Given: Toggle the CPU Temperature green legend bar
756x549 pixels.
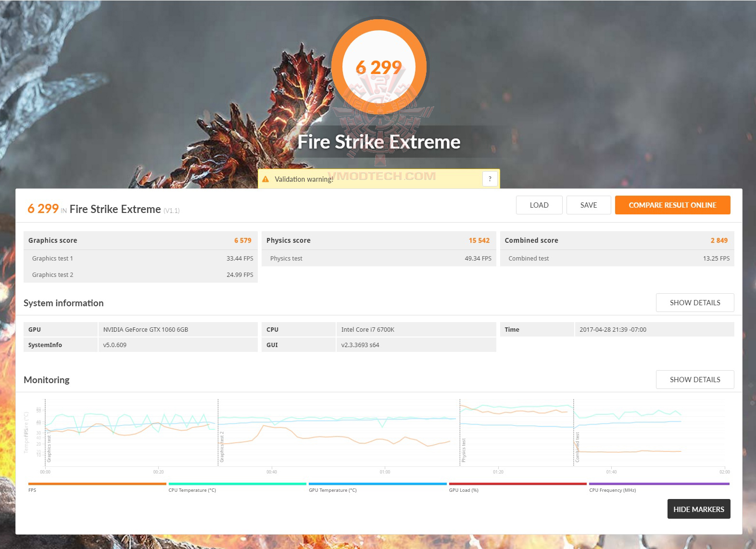Looking at the screenshot, I should tap(238, 484).
